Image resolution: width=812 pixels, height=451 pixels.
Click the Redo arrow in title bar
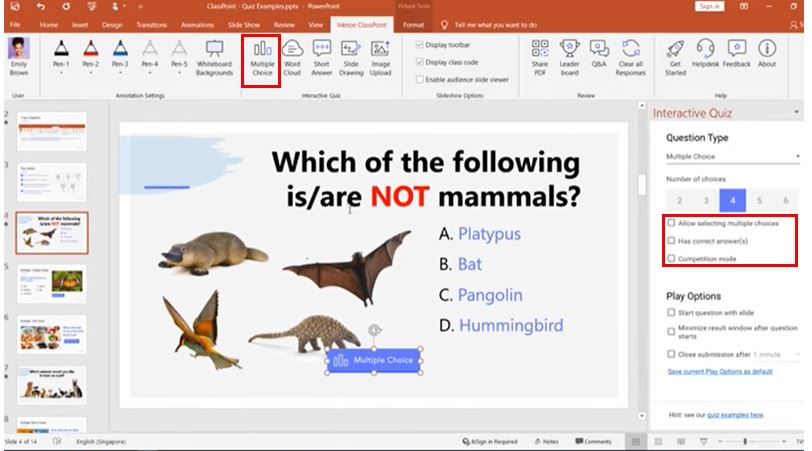click(x=66, y=7)
